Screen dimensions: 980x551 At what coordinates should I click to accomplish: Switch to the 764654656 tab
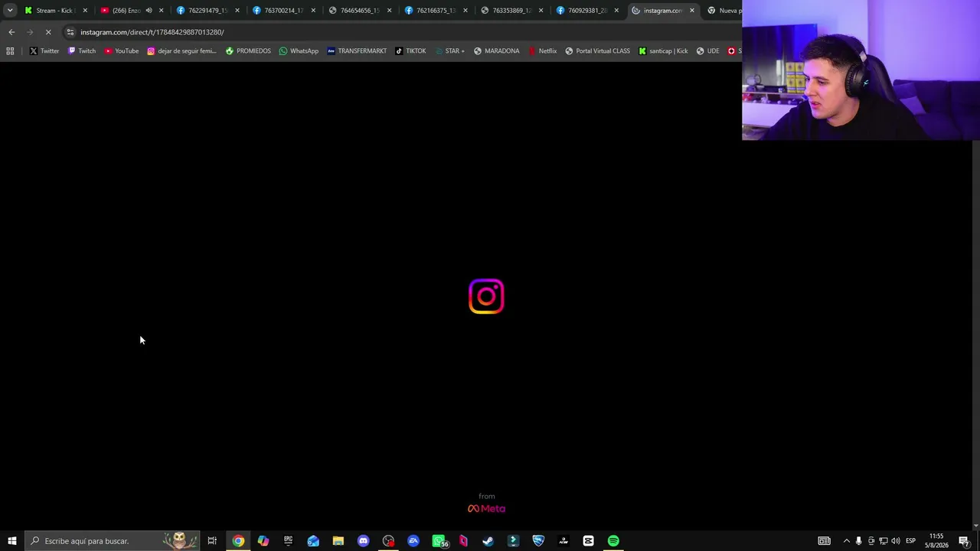point(360,11)
